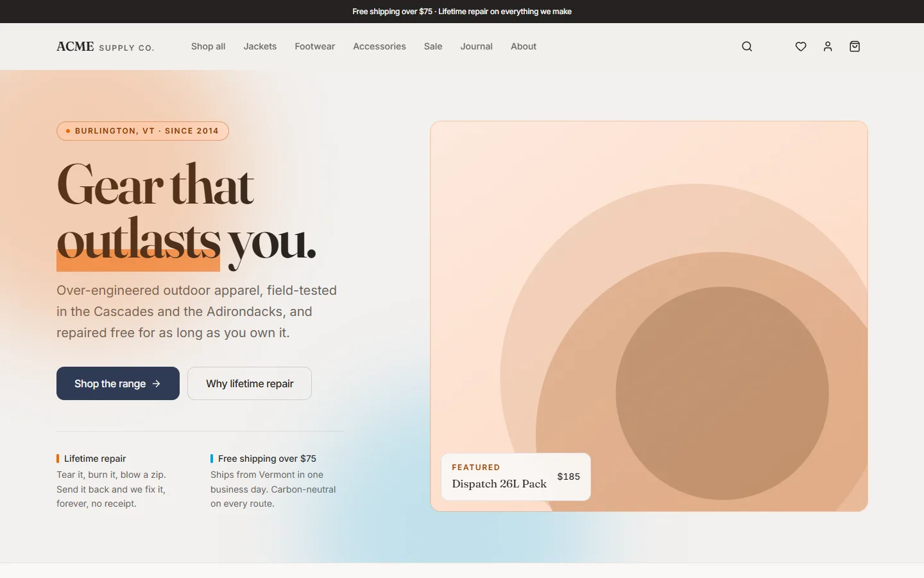Click the Why lifetime repair button

point(250,383)
